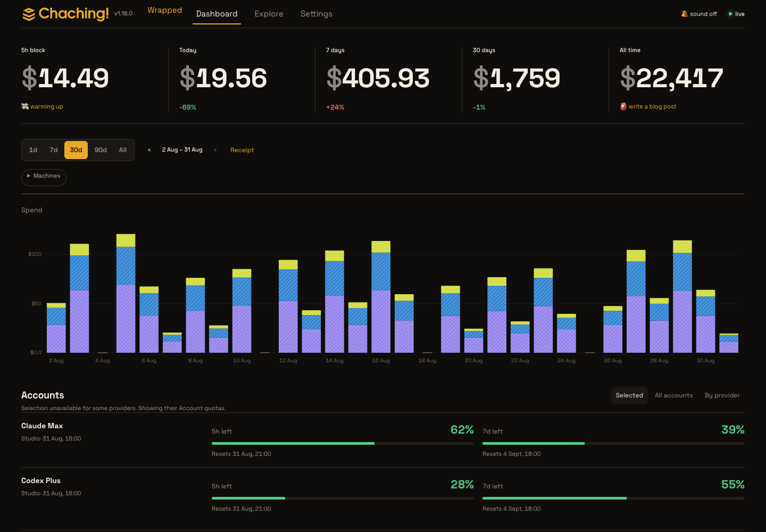Open the Explore tab

click(269, 14)
